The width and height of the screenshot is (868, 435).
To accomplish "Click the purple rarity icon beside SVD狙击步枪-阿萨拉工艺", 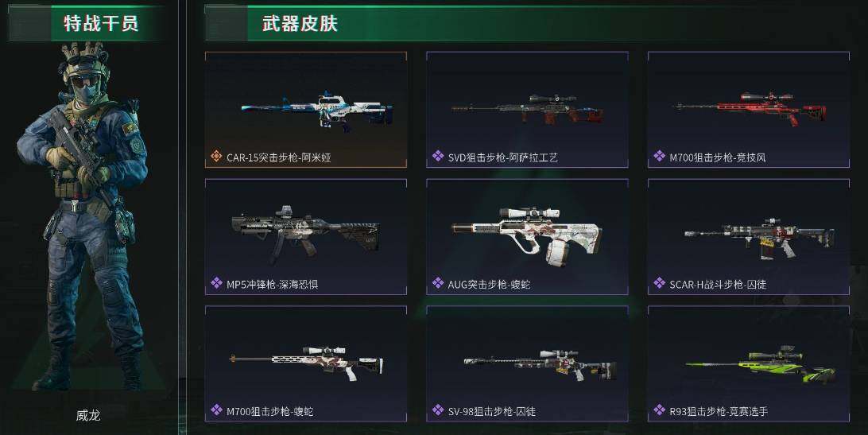I will (438, 157).
